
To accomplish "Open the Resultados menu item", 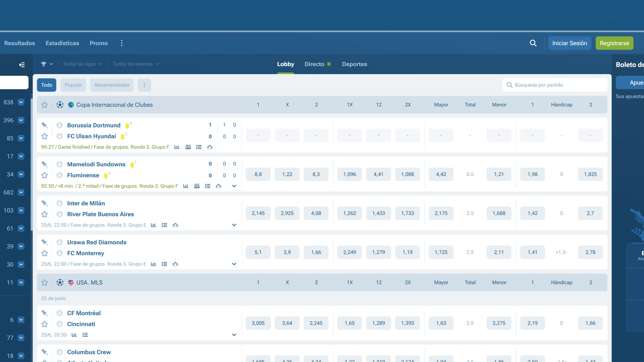I will pos(19,43).
